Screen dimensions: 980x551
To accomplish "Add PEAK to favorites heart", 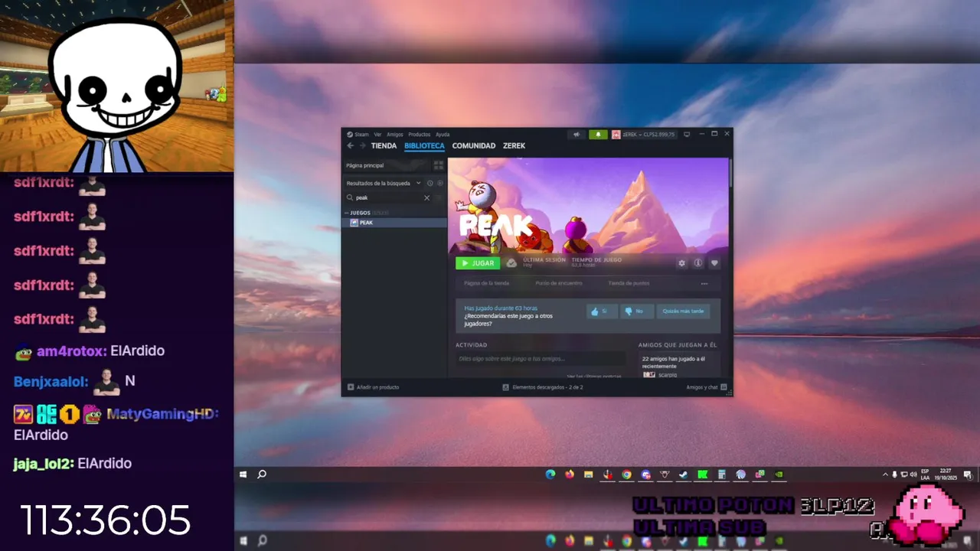I will tap(714, 263).
